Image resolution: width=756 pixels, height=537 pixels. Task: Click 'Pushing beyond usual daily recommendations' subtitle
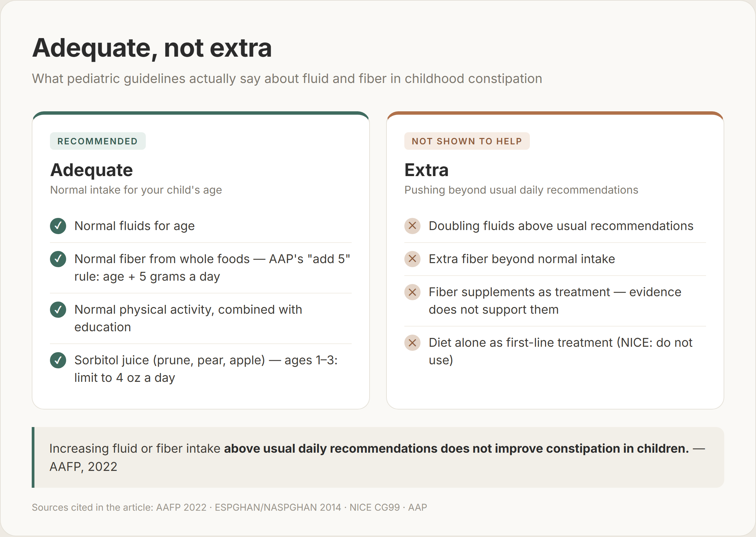tap(521, 190)
